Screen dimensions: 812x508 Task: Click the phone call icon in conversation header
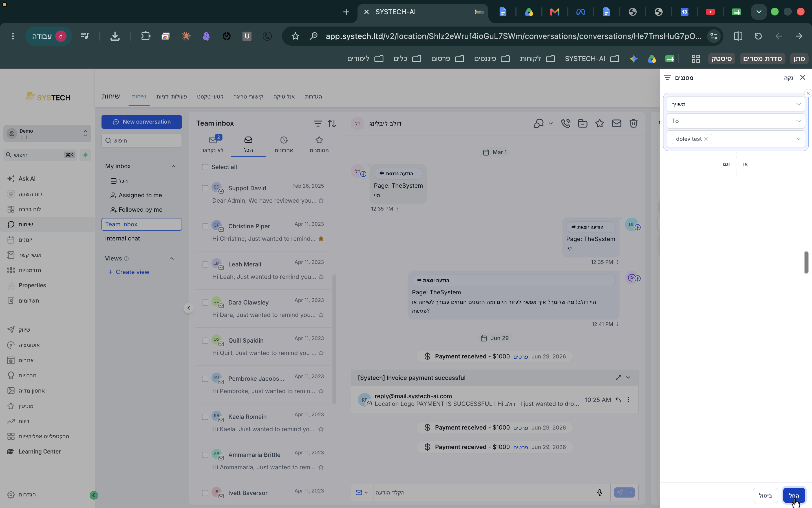tap(566, 123)
